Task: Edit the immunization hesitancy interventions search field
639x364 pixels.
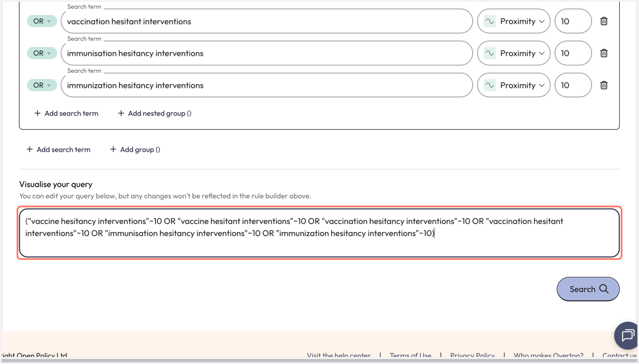Action: point(267,85)
